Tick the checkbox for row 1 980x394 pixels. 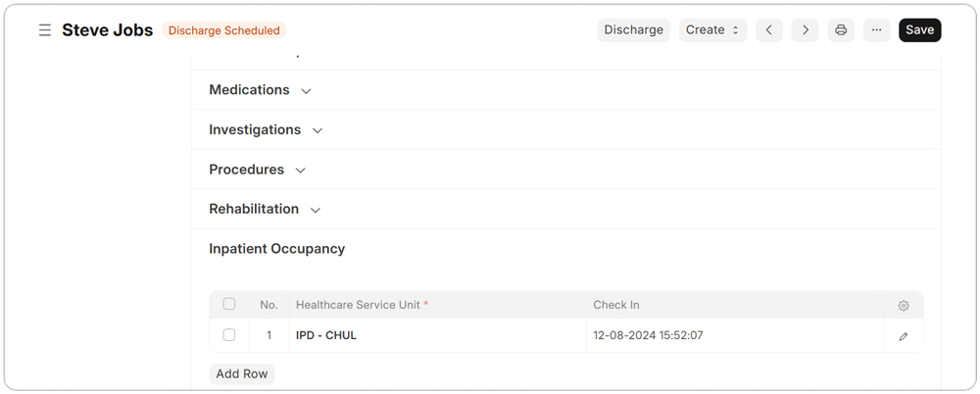coord(229,334)
